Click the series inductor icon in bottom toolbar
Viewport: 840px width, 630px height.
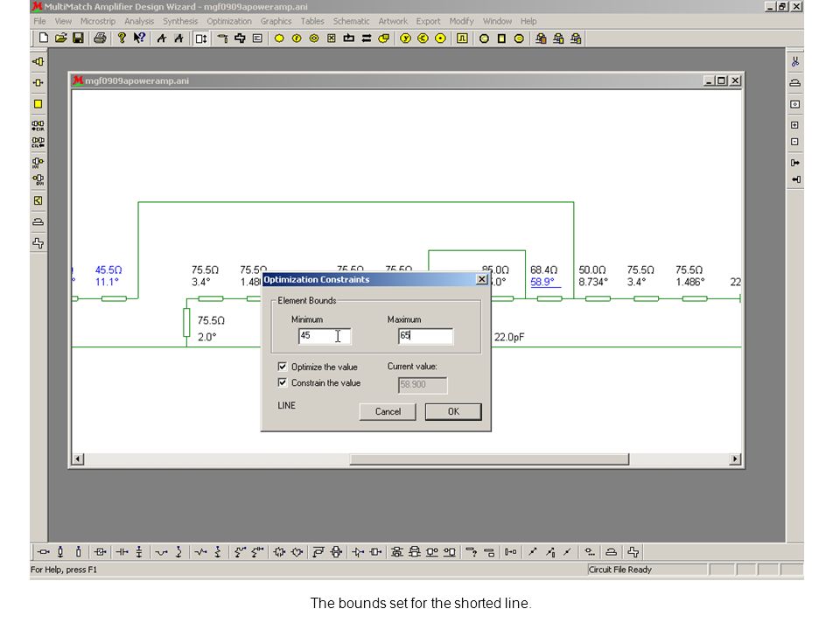(x=161, y=552)
